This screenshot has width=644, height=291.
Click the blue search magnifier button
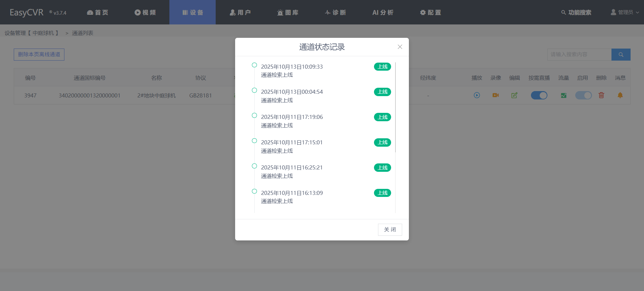click(x=621, y=55)
